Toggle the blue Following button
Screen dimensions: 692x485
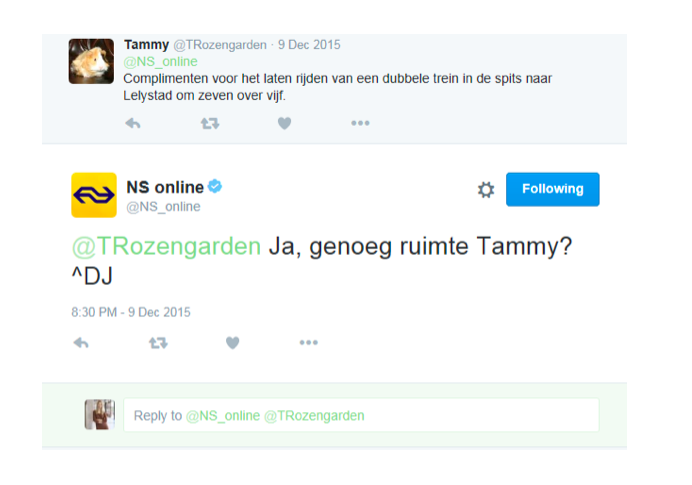click(552, 189)
